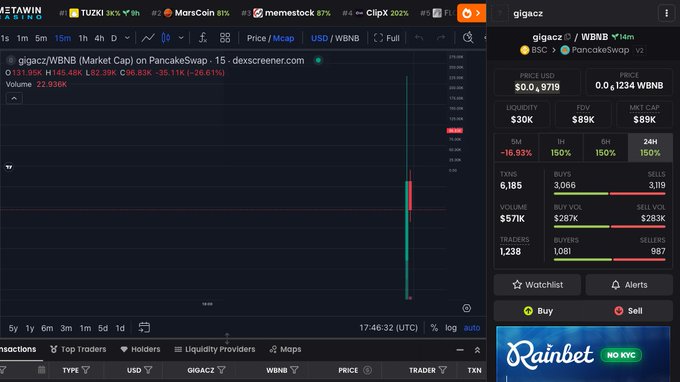Open the Holders tab
Screen dimensions: 680x382
coord(140,349)
